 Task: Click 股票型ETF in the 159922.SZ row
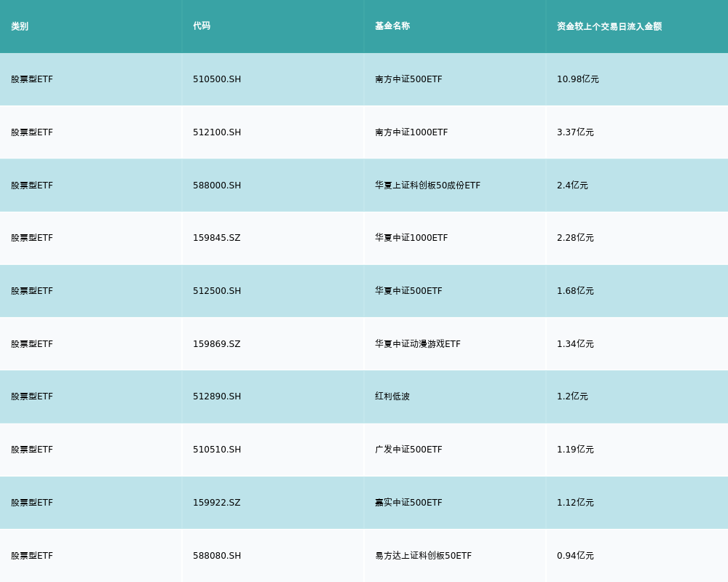(32, 503)
